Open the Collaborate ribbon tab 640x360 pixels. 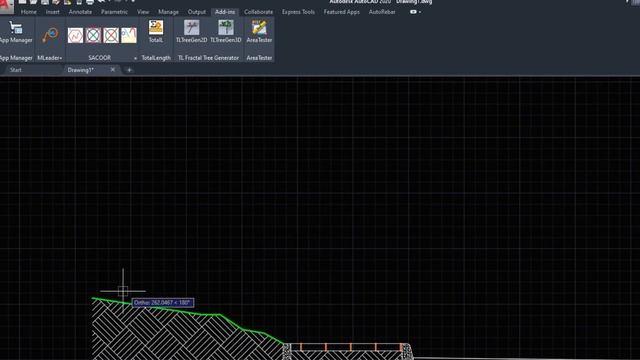258,12
